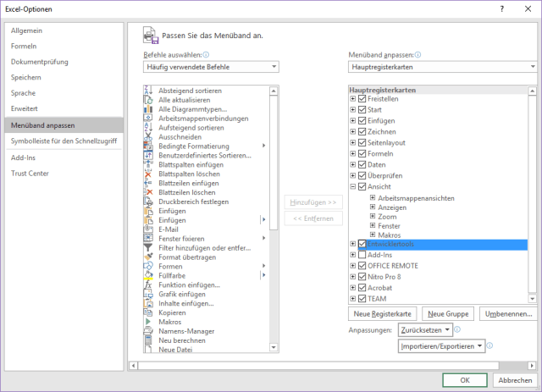
Task: Select the Makros play icon
Action: pyautogui.click(x=149, y=322)
